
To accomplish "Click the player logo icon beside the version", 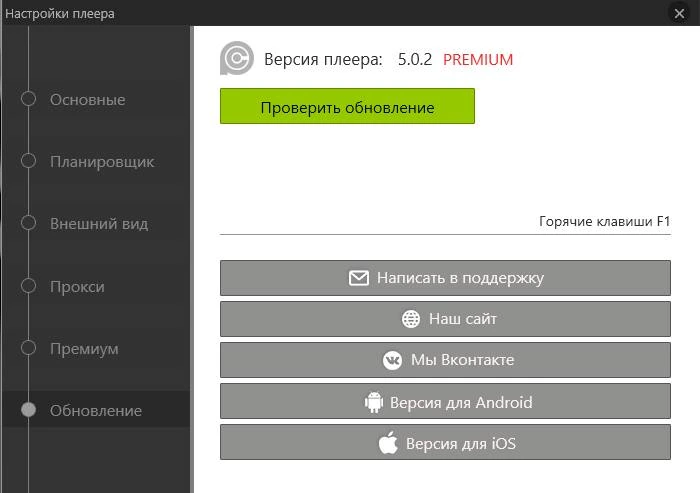I will pos(237,58).
